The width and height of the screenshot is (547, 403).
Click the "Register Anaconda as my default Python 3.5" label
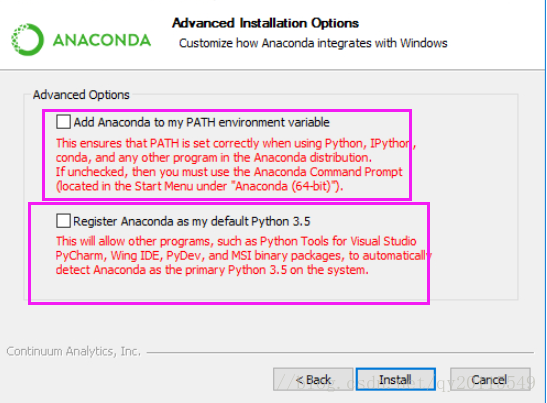[192, 221]
